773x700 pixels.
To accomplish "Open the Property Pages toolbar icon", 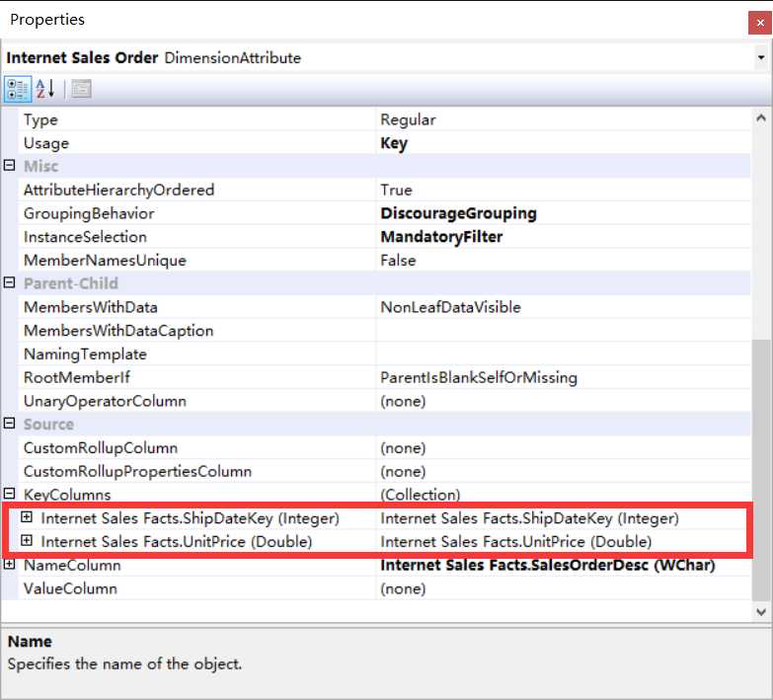I will tap(81, 89).
